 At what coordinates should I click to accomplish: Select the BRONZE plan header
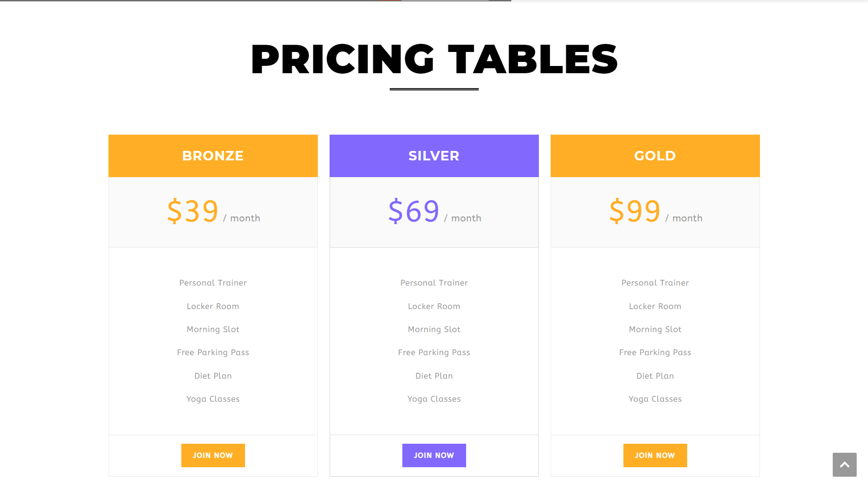tap(213, 156)
